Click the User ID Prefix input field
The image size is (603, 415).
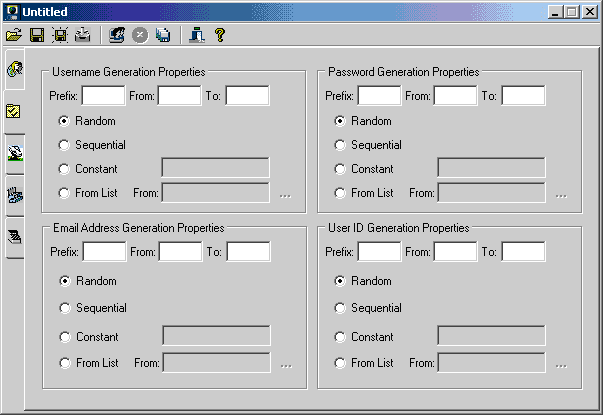pos(379,252)
